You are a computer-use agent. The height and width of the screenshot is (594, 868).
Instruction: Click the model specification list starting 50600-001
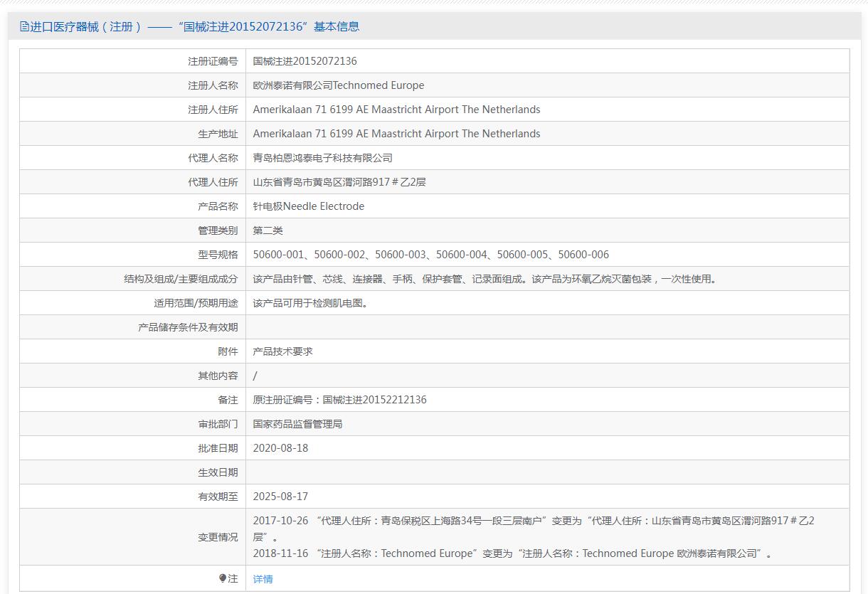[x=430, y=255]
